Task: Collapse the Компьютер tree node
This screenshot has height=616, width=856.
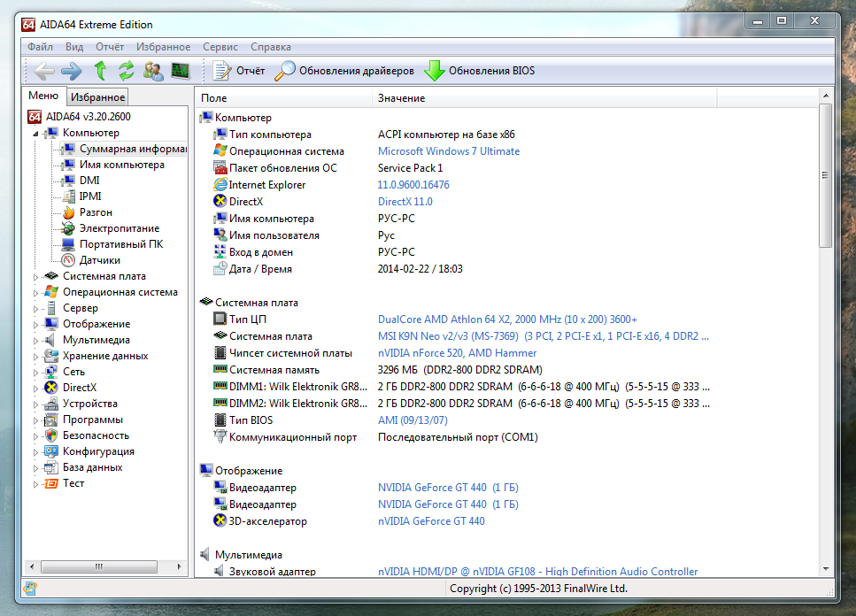Action: tap(36, 134)
